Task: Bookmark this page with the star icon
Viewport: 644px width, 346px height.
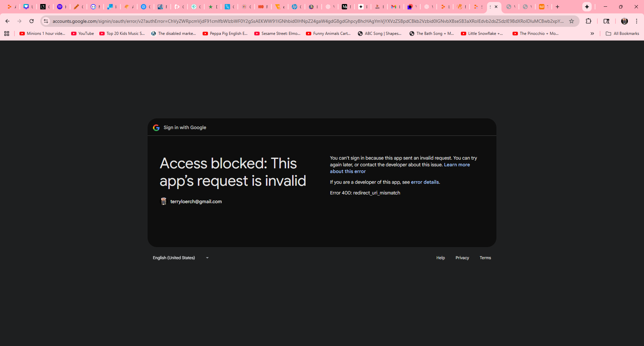Action: (x=572, y=21)
